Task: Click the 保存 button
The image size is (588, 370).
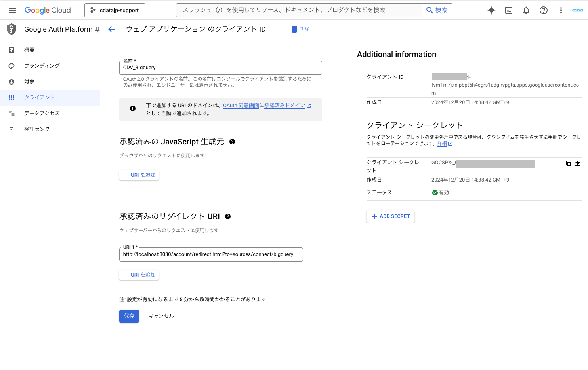Action: tap(129, 316)
